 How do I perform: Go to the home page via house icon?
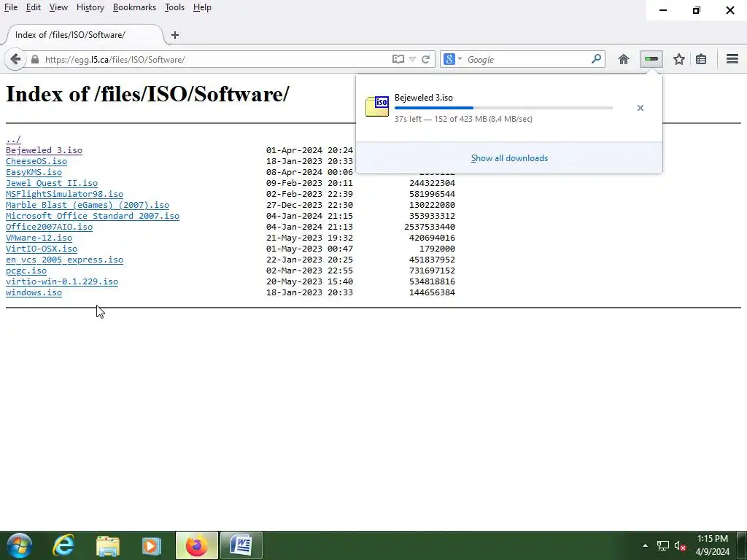pos(624,59)
